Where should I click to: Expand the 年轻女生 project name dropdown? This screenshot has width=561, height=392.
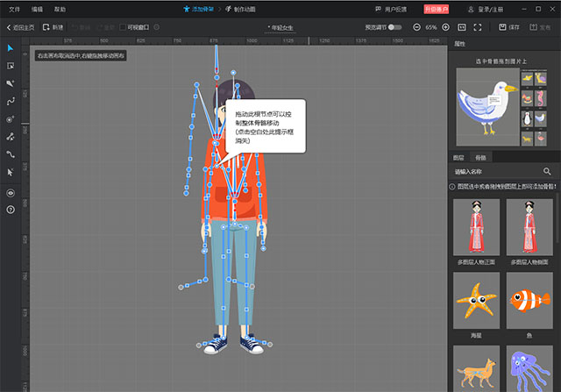[x=282, y=28]
